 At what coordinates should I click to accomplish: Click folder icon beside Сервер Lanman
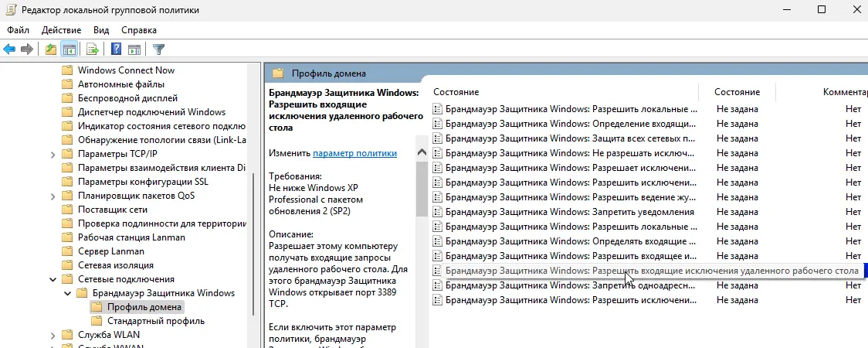point(67,251)
